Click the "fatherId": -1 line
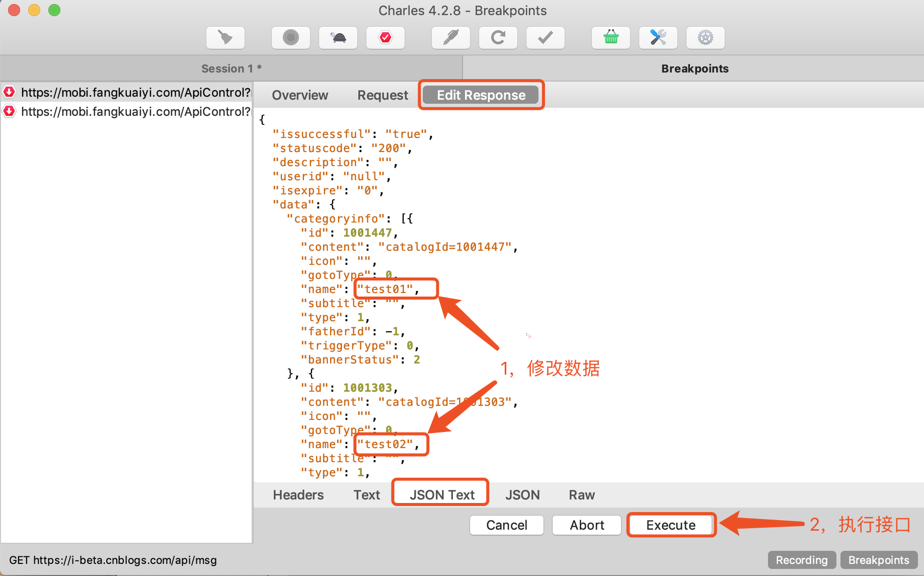 353,331
